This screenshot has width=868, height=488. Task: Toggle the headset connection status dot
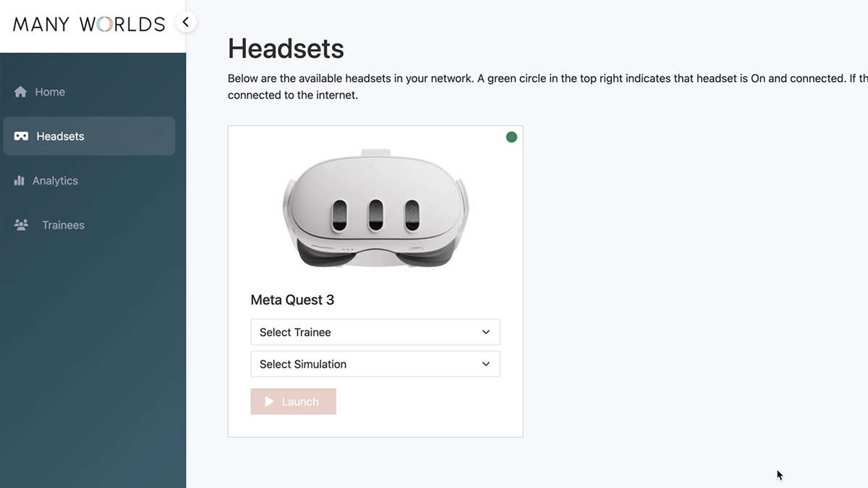click(511, 136)
